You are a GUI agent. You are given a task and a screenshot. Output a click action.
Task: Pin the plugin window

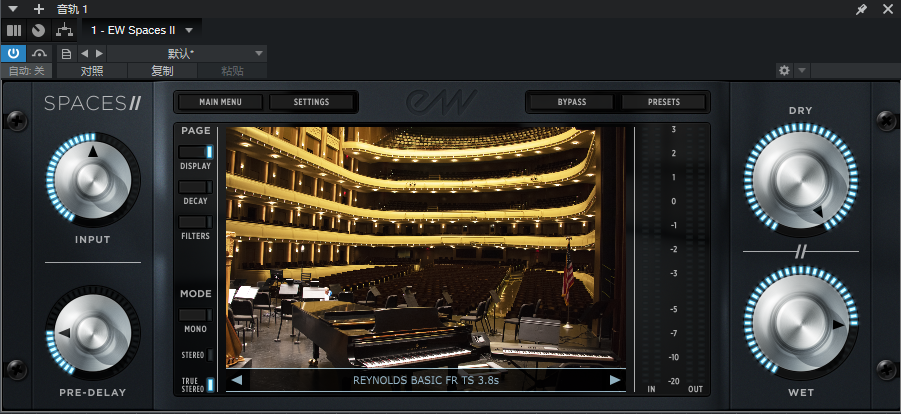[x=861, y=9]
